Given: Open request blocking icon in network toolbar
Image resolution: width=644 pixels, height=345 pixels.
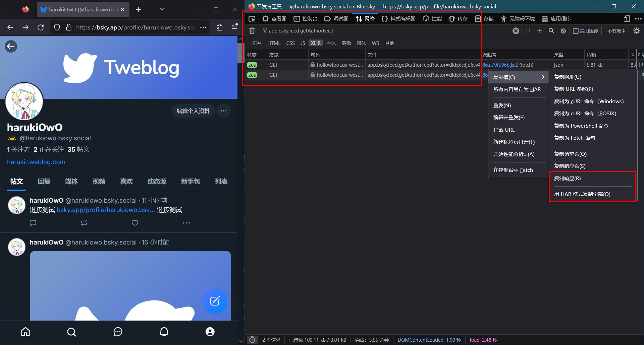Looking at the screenshot, I should (563, 31).
